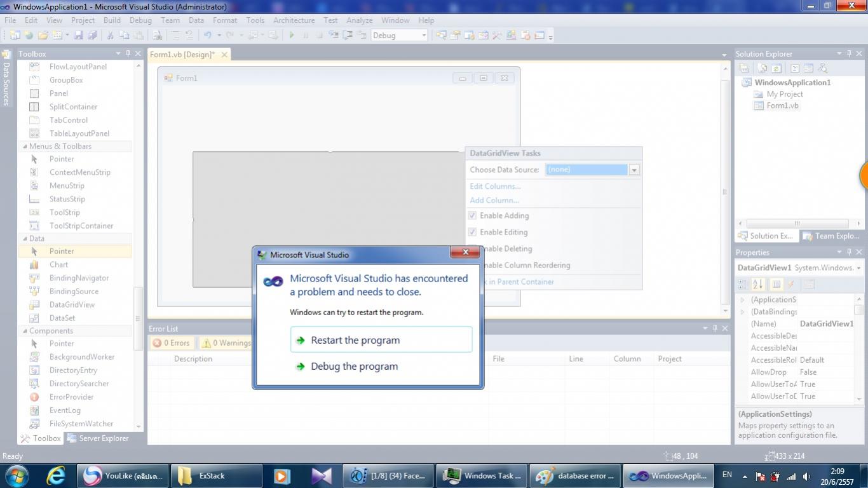Open the File menu
Screen dimensions: 868x488
click(10, 20)
